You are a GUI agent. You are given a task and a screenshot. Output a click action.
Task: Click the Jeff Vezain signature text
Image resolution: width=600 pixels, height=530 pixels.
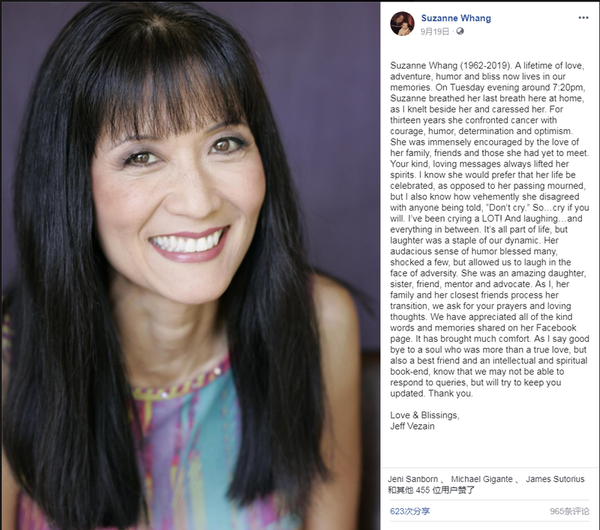click(412, 426)
